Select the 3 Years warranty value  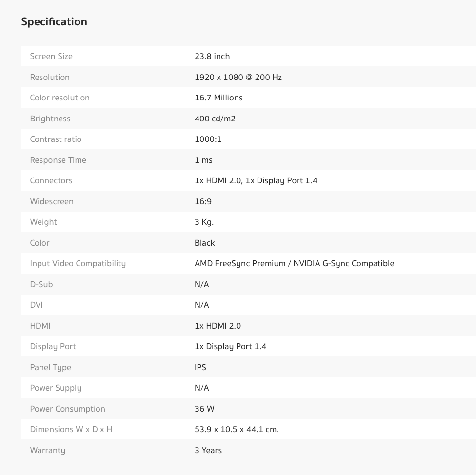tap(208, 450)
